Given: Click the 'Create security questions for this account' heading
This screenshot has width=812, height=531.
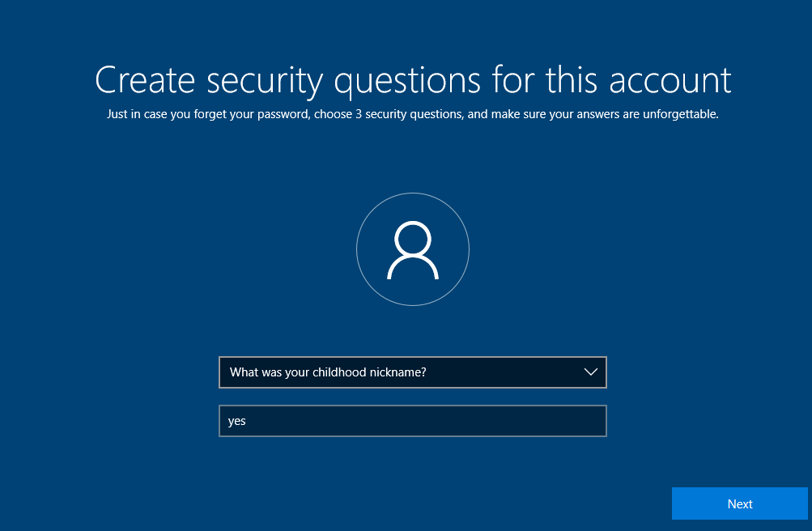Looking at the screenshot, I should (x=413, y=80).
